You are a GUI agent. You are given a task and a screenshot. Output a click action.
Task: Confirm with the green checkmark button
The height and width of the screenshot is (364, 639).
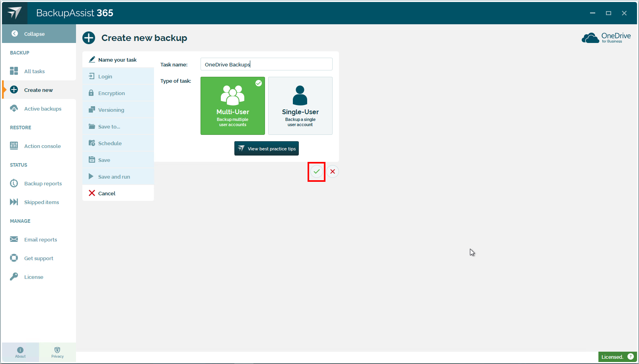pyautogui.click(x=317, y=171)
